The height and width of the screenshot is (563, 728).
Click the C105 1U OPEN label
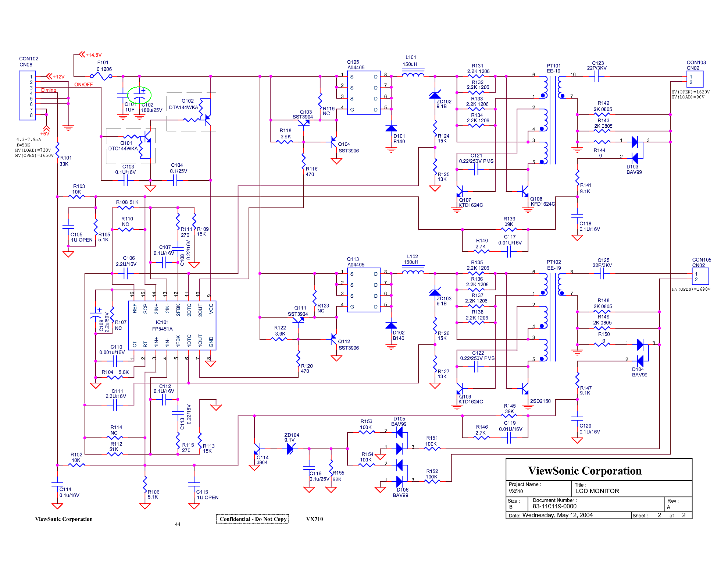click(x=82, y=237)
